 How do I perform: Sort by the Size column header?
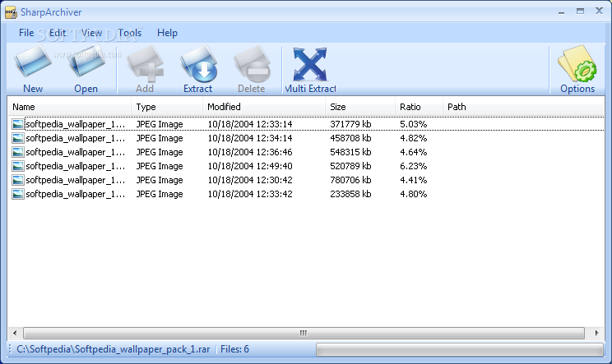(x=360, y=107)
